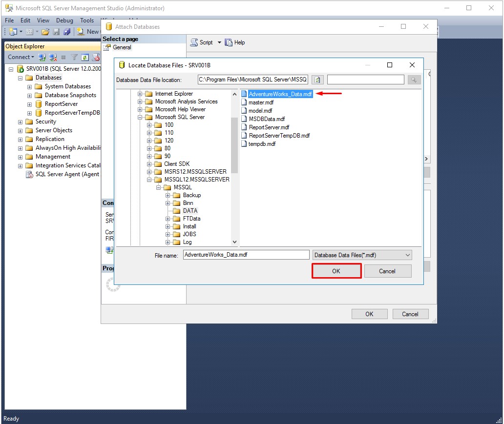Screen dimensions: 504x424
Task: Click the search text box in Locate dialog
Action: tap(365, 80)
